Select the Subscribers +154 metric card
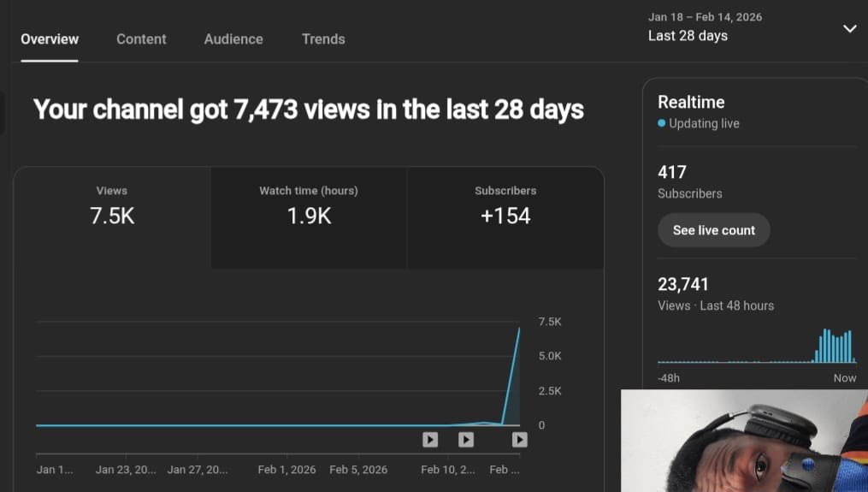Screen dimensions: 868x492 pyautogui.click(x=505, y=217)
